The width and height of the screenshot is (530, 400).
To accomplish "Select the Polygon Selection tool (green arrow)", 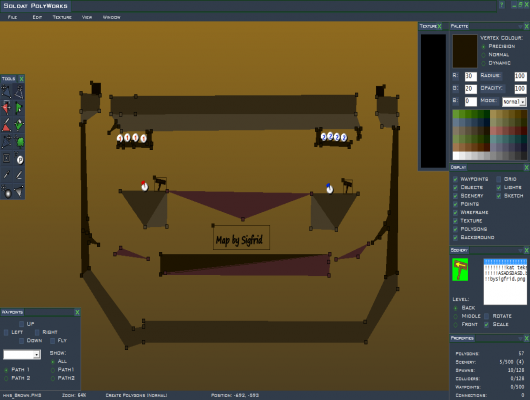I will (x=19, y=108).
